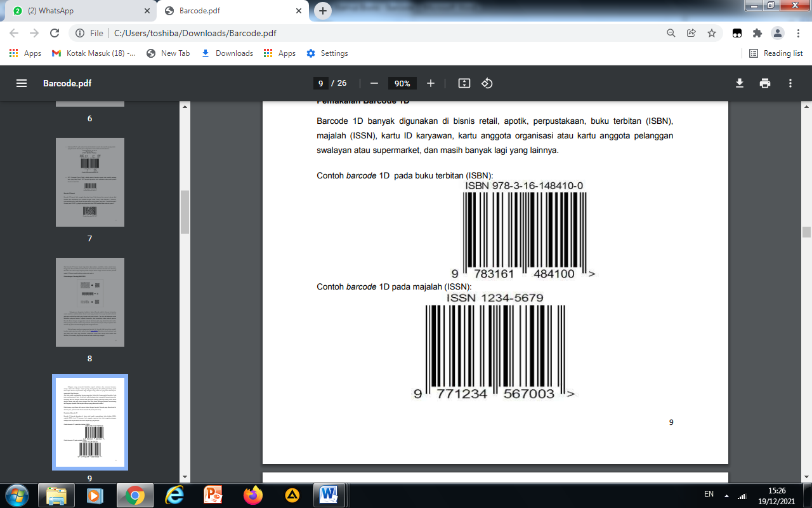Click the ISSN 1234-5679 barcode label

coord(495,298)
